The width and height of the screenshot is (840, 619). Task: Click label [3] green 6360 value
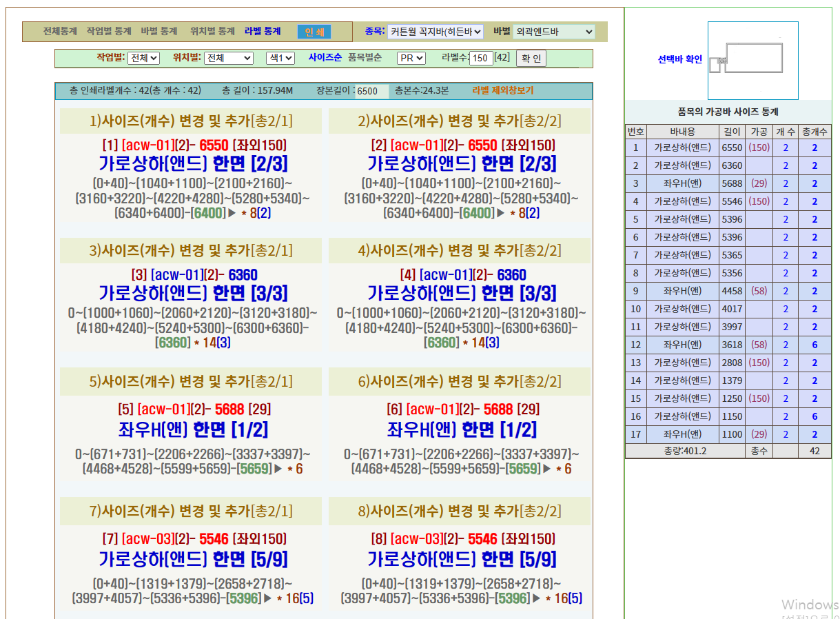[x=173, y=343]
